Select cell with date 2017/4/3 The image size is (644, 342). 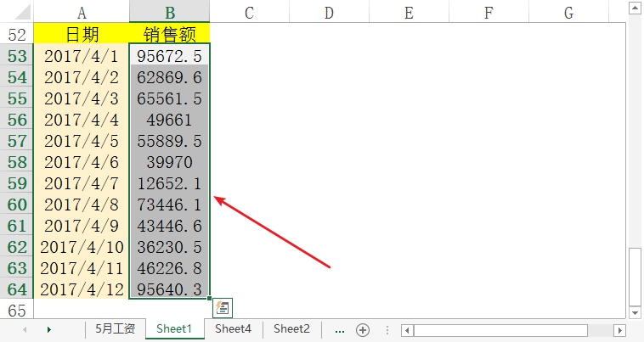pyautogui.click(x=82, y=98)
